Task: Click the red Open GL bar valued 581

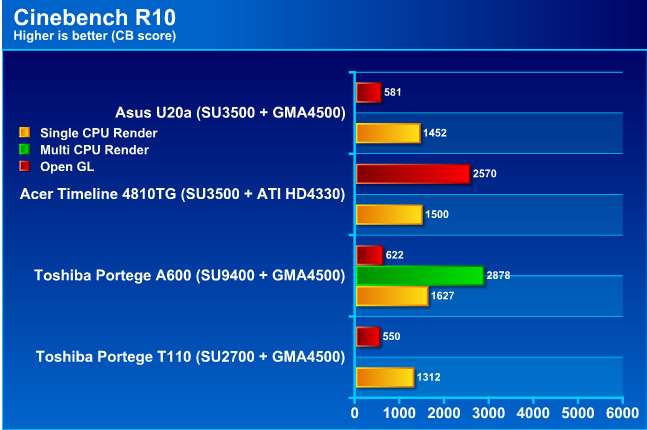Action: 369,92
